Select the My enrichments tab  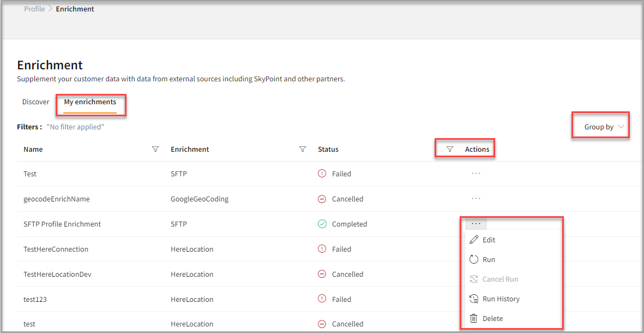click(90, 102)
